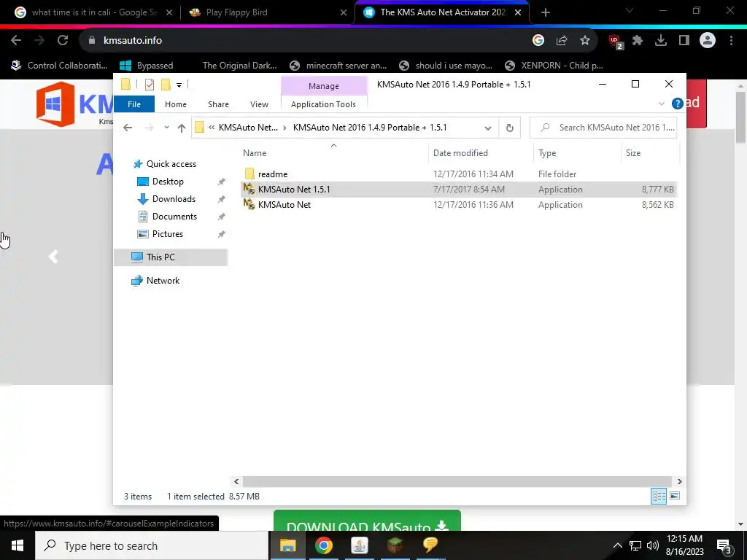Select Desktop in Quick access
The image size is (747, 560).
(x=168, y=182)
